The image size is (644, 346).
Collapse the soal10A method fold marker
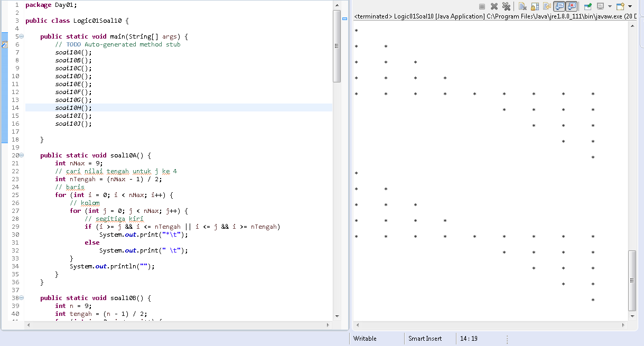pyautogui.click(x=21, y=155)
